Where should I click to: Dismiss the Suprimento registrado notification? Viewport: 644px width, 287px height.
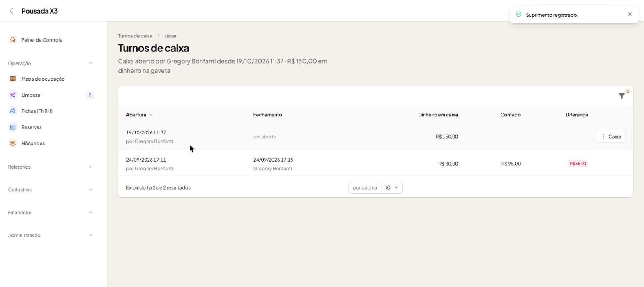pos(630,14)
